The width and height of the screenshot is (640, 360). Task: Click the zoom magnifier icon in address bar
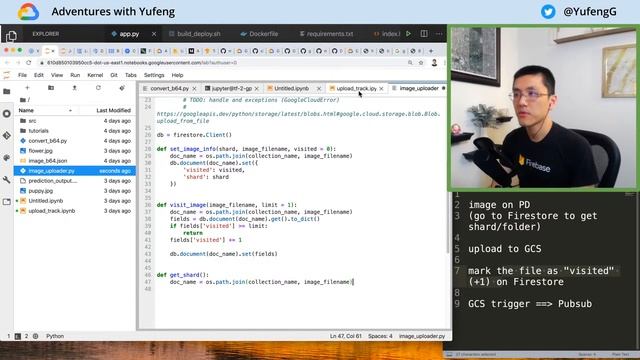click(x=410, y=63)
